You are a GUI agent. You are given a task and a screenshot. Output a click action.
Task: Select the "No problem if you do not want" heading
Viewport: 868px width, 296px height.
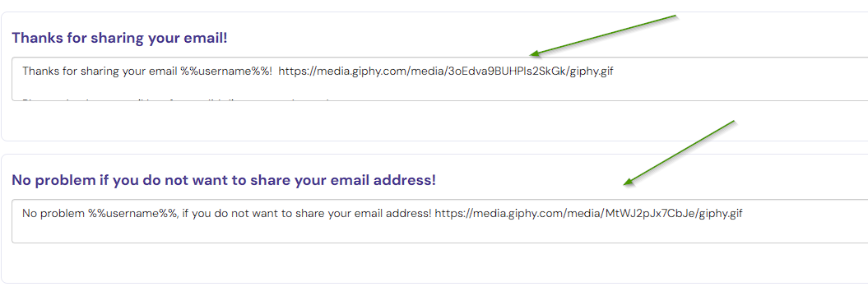click(x=224, y=180)
